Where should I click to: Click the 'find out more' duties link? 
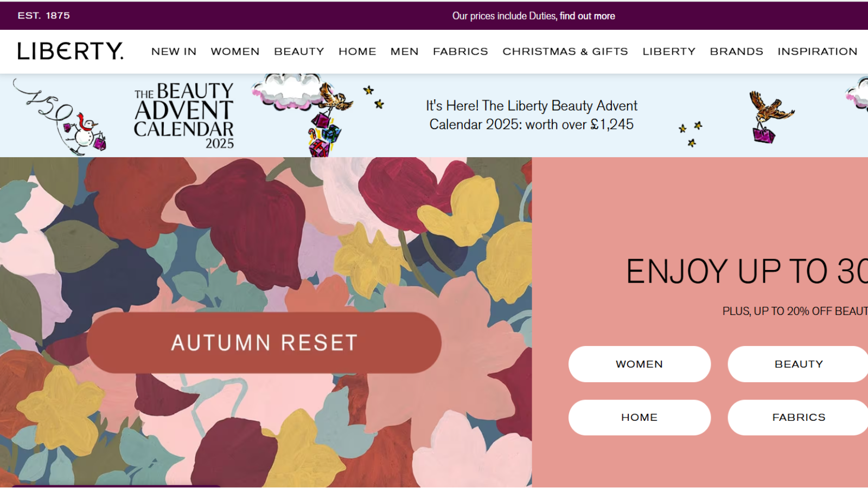coord(587,16)
